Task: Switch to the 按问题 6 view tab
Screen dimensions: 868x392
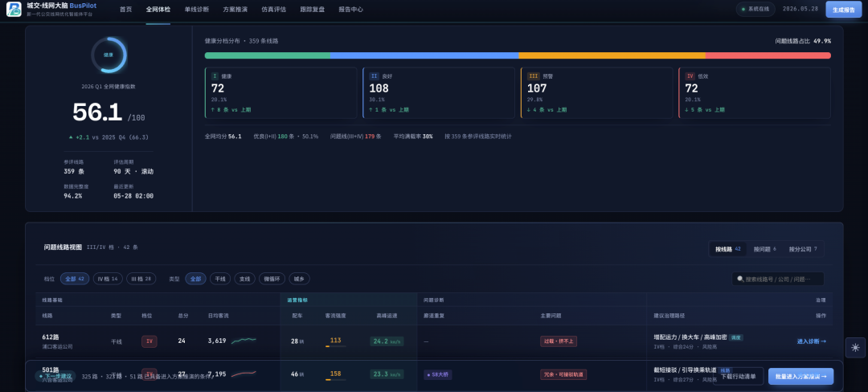Action: [764, 249]
